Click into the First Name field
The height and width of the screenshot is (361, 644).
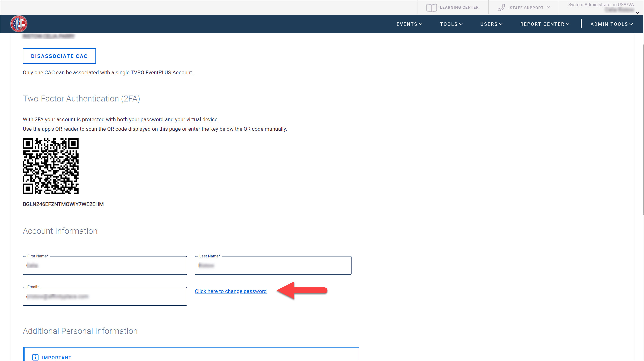pos(105,265)
